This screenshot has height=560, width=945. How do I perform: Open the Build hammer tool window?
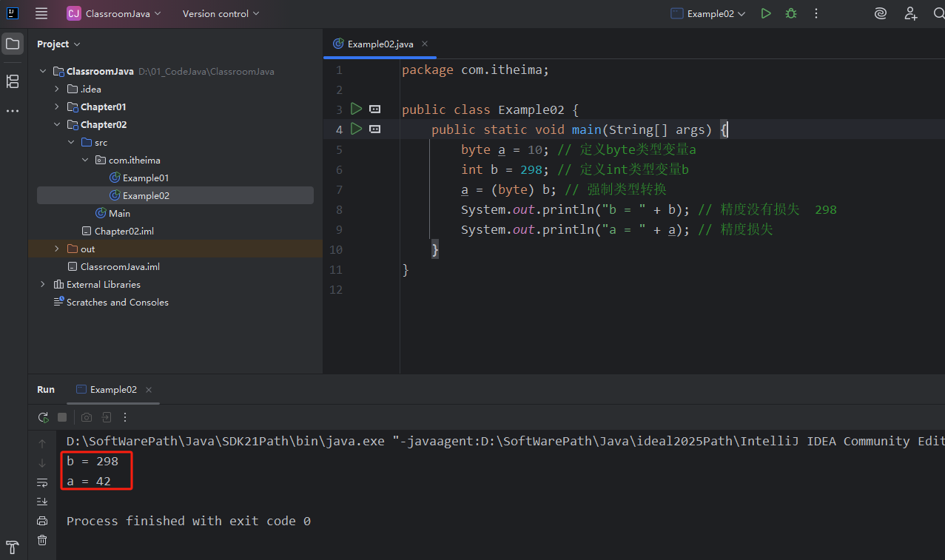pos(13,547)
